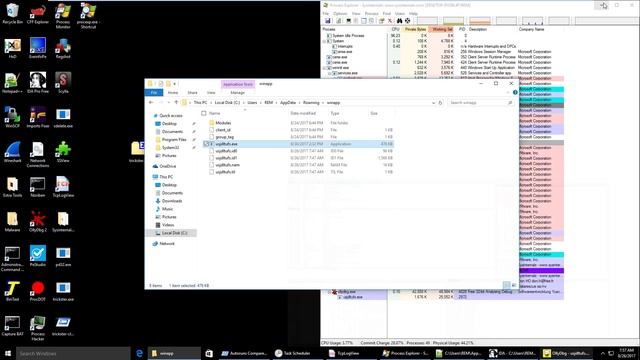Select the Process Hacker desktop icon
The height and width of the screenshot is (360, 640).
click(x=38, y=328)
